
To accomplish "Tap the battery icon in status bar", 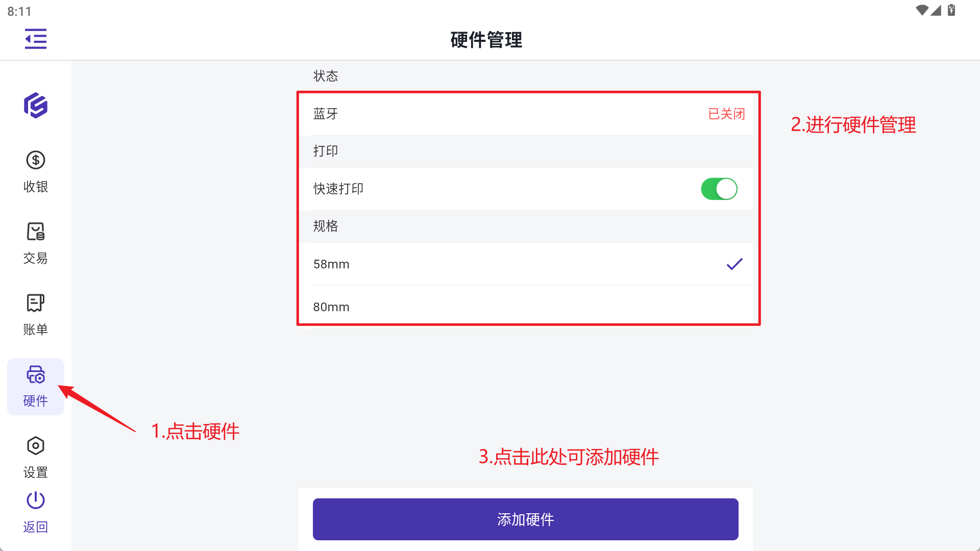I will click(x=951, y=10).
